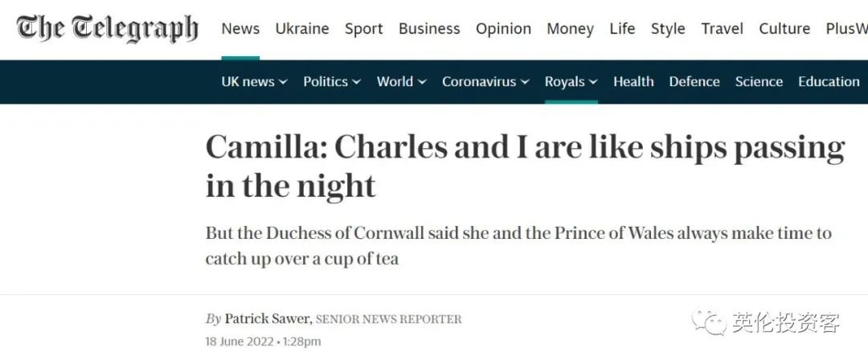Open the Ukraine section

click(302, 29)
